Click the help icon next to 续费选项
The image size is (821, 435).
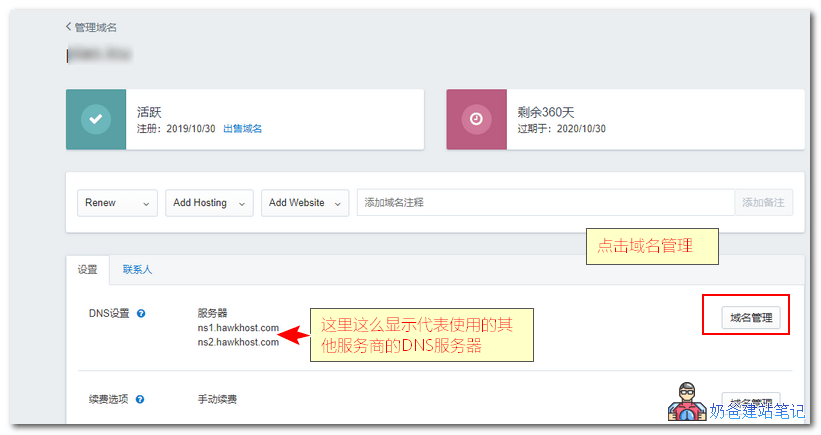141,400
